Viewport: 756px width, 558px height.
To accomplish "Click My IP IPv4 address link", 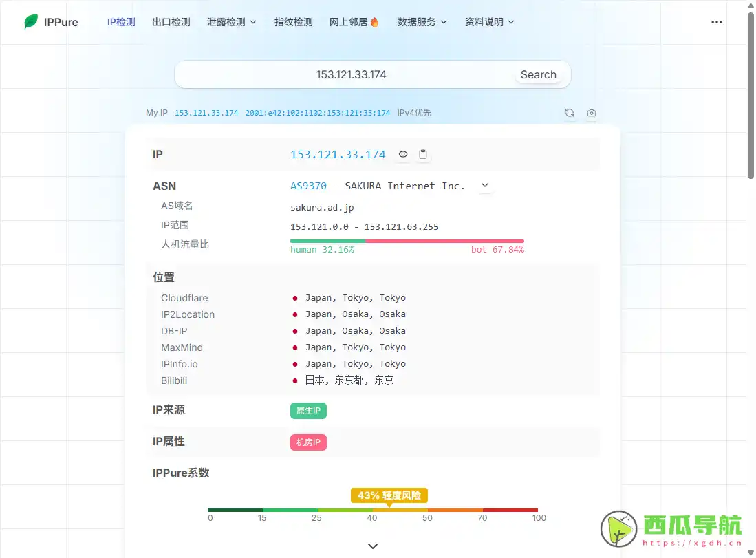I will tap(206, 113).
